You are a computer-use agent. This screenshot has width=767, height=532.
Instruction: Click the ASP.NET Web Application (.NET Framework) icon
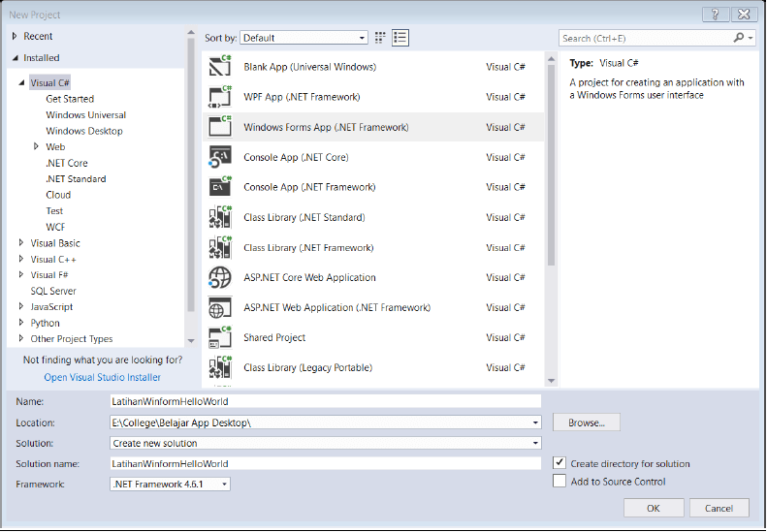click(x=220, y=307)
